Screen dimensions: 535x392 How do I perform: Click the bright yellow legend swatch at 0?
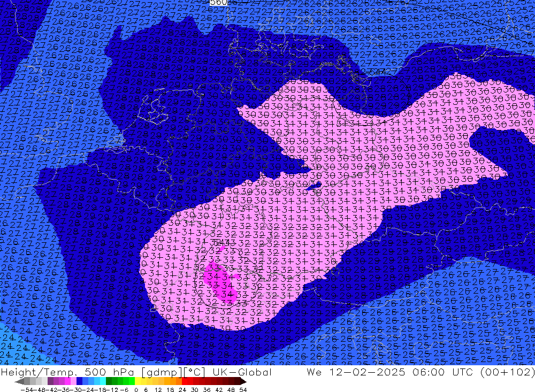coord(137,382)
